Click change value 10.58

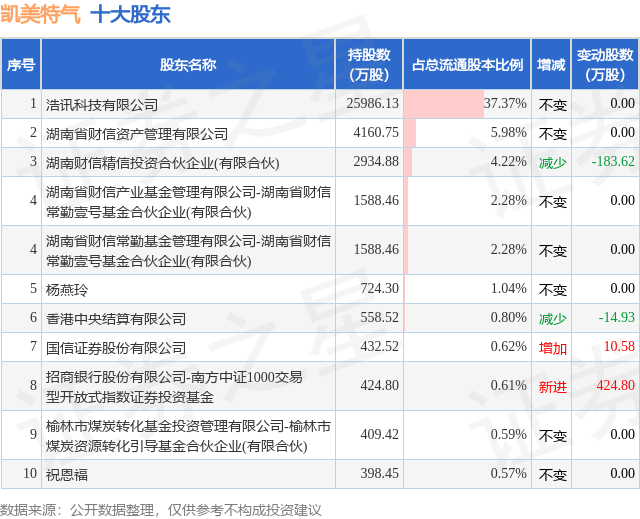point(619,346)
